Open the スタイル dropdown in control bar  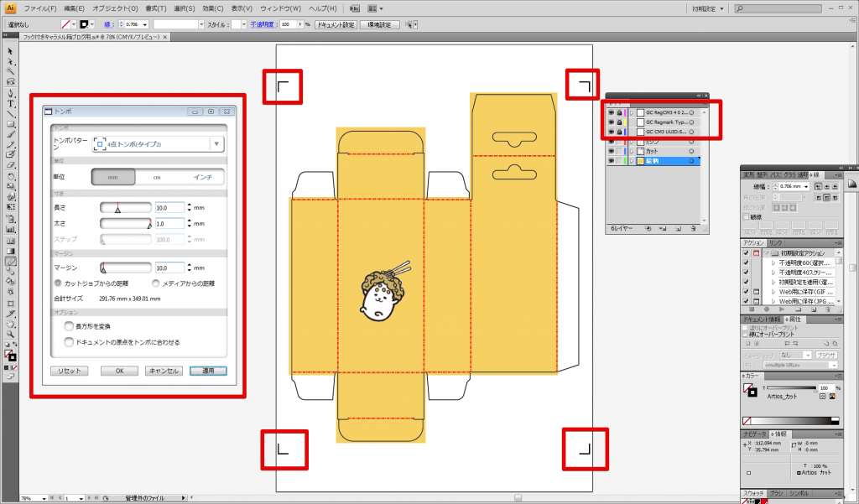coord(244,24)
